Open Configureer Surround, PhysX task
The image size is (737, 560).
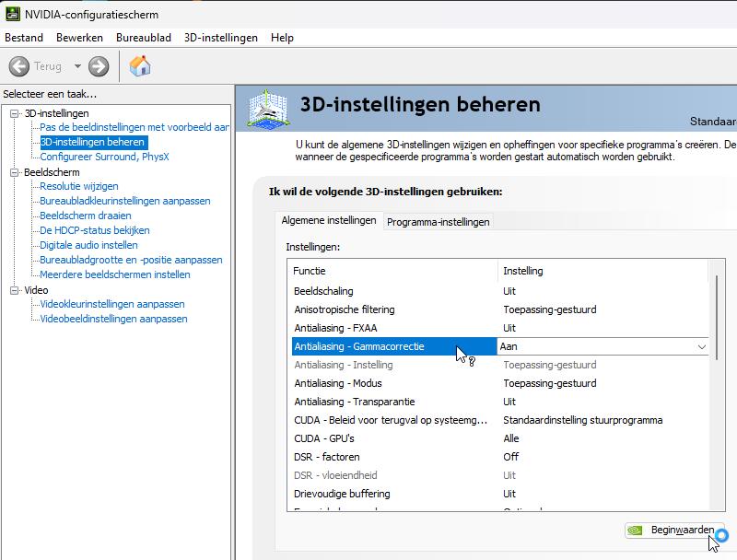pyautogui.click(x=104, y=157)
